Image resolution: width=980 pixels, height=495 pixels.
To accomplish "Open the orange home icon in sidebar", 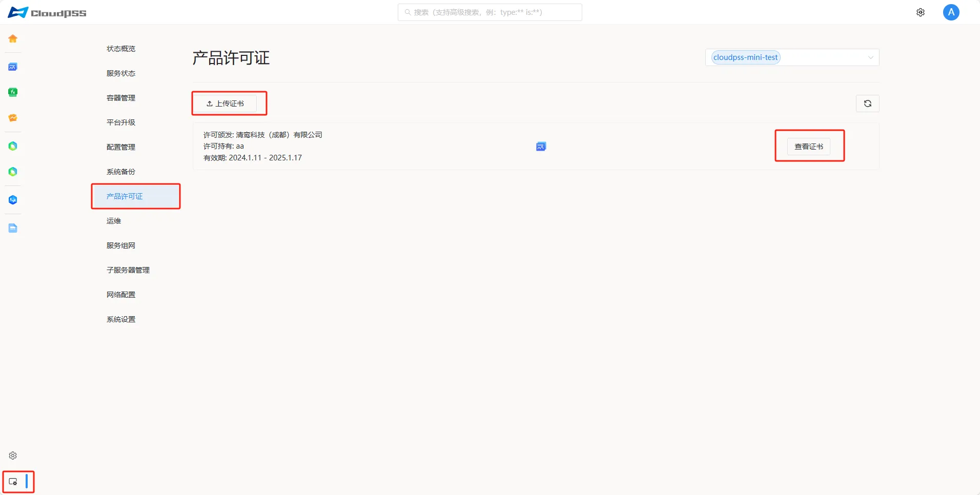I will click(13, 39).
